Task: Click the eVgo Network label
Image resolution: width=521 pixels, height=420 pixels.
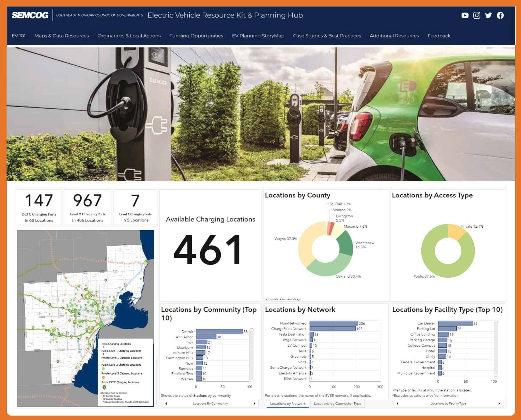Action: click(294, 340)
